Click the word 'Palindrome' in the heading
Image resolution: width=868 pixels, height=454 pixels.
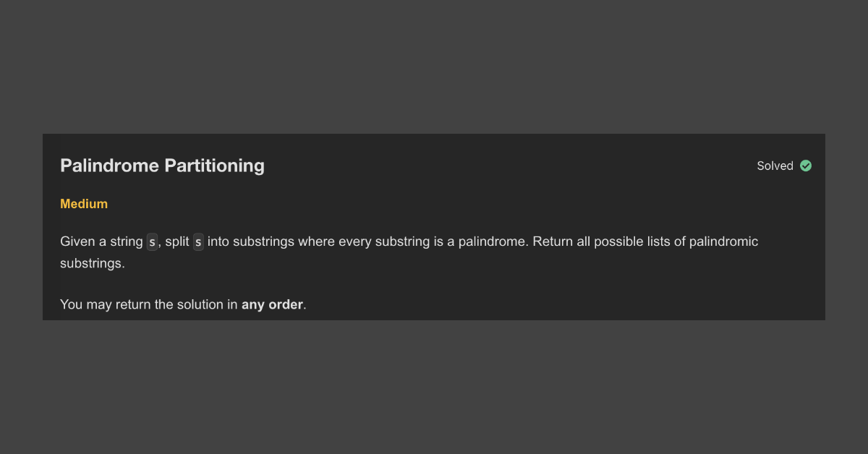tap(109, 166)
